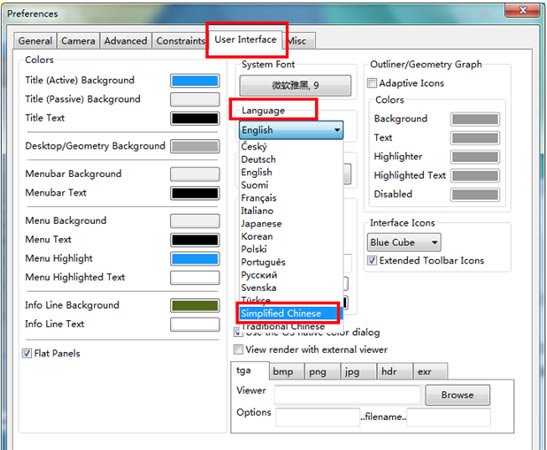This screenshot has width=547, height=450.
Task: Choose Český from the language list
Action: (x=291, y=147)
